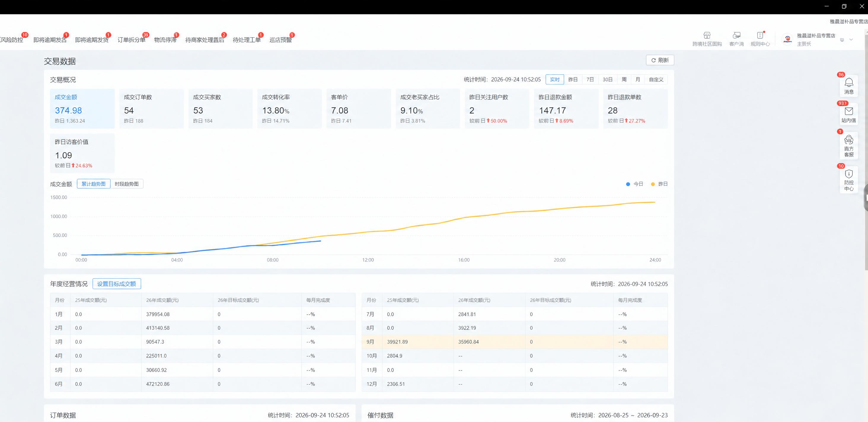Choose the 周 range

(x=624, y=79)
